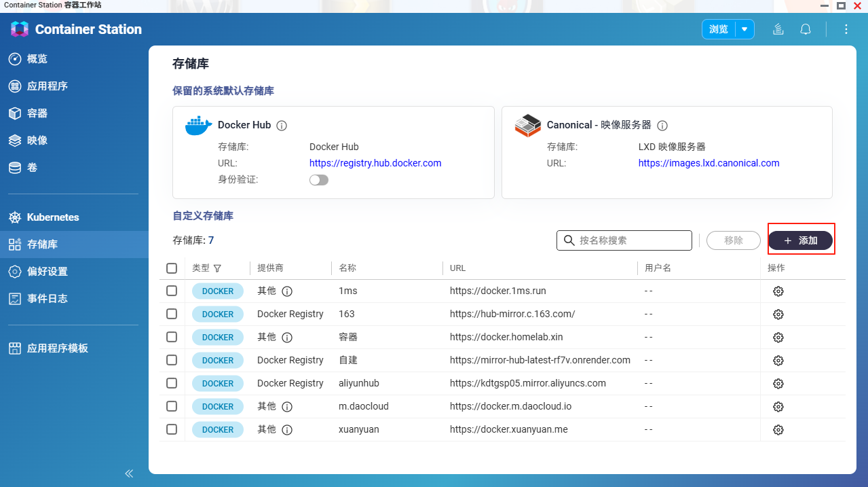Maximize the Container Station window

pyautogui.click(x=841, y=5)
